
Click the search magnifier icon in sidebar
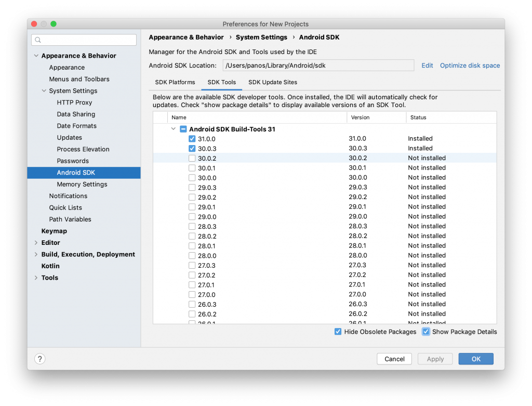point(38,40)
